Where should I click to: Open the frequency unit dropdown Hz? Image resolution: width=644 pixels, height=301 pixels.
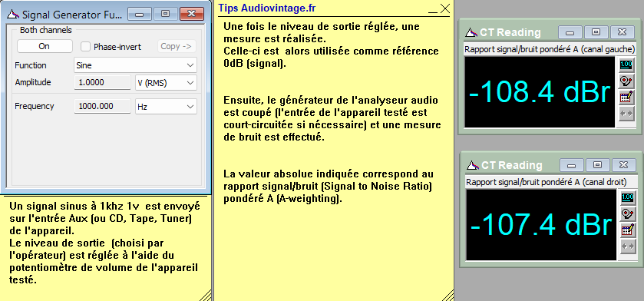[166, 107]
